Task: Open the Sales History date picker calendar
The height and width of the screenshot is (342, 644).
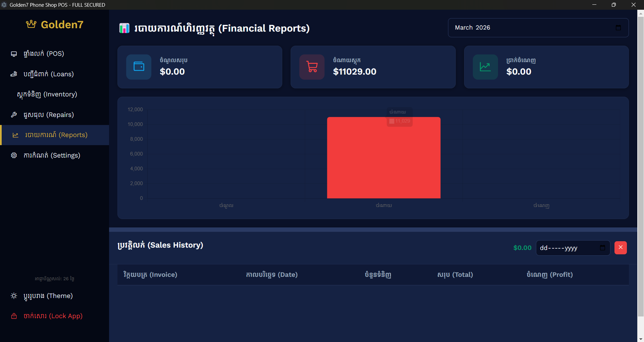Action: (x=602, y=248)
